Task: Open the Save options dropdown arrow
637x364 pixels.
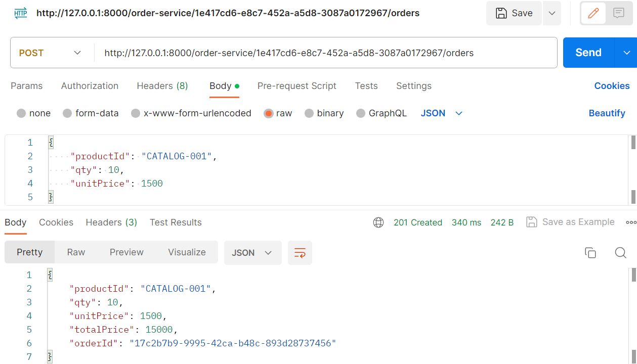Action: coord(552,13)
